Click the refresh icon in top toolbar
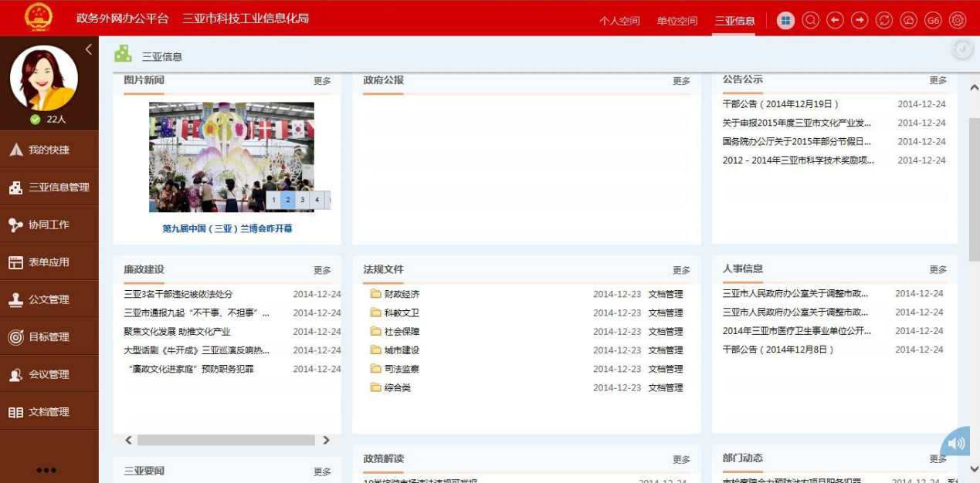This screenshot has height=483, width=980. click(x=884, y=21)
